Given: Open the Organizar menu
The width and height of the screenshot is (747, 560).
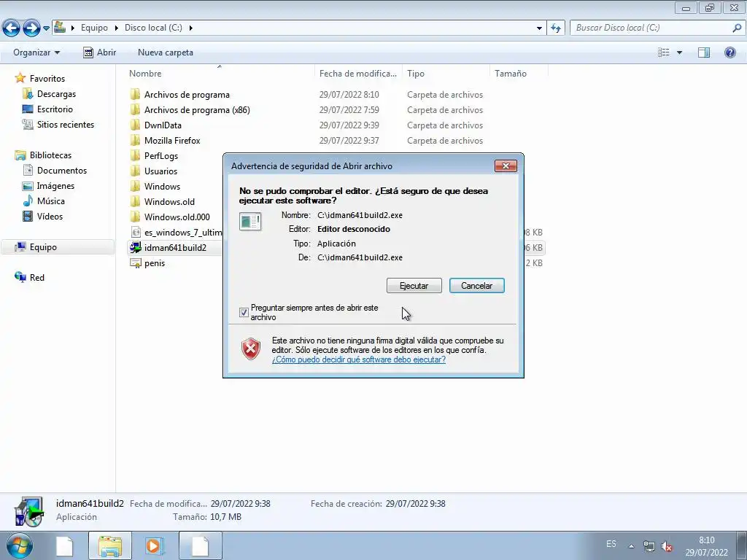Looking at the screenshot, I should (36, 52).
